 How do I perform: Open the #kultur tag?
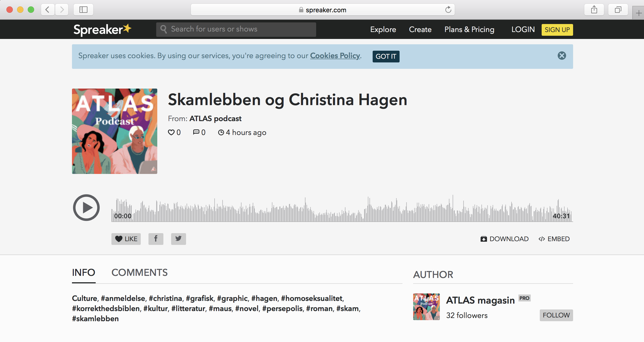(x=156, y=308)
